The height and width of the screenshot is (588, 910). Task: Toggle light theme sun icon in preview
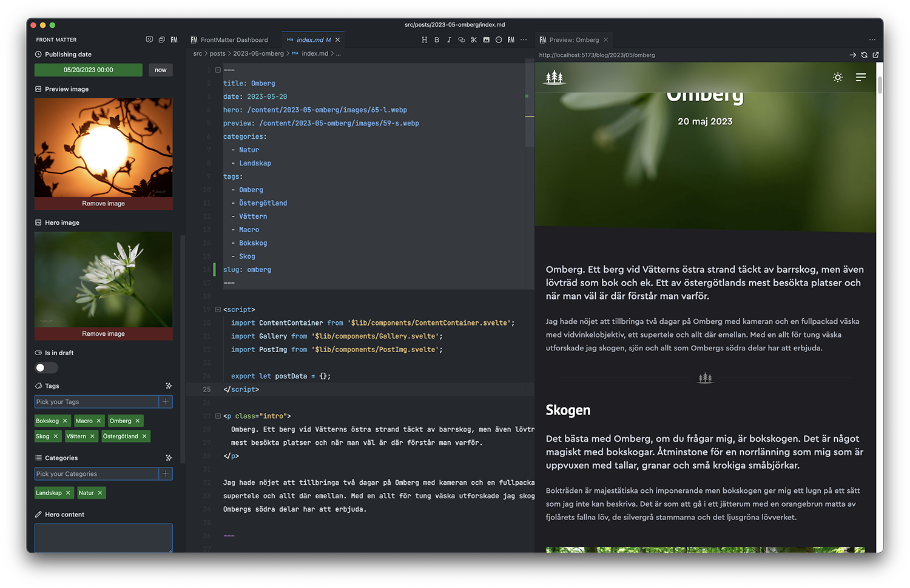coord(838,77)
